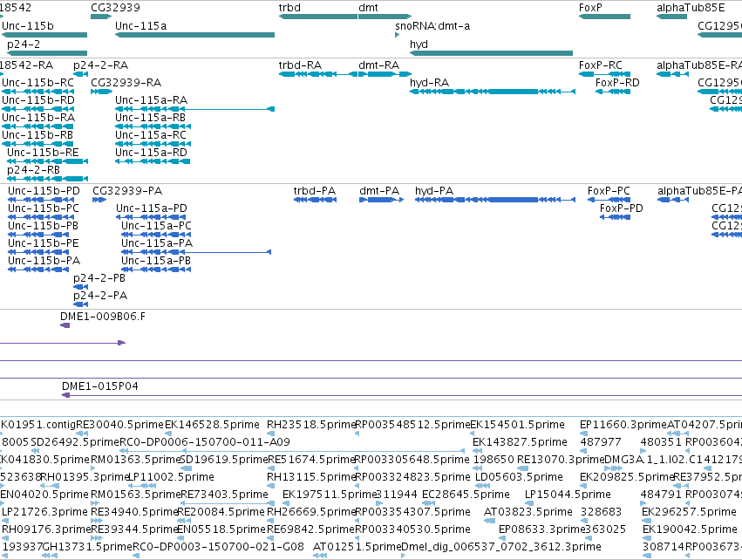The image size is (742, 560).
Task: Select the alphaTub85E-PA protein feature
Action: (x=673, y=200)
